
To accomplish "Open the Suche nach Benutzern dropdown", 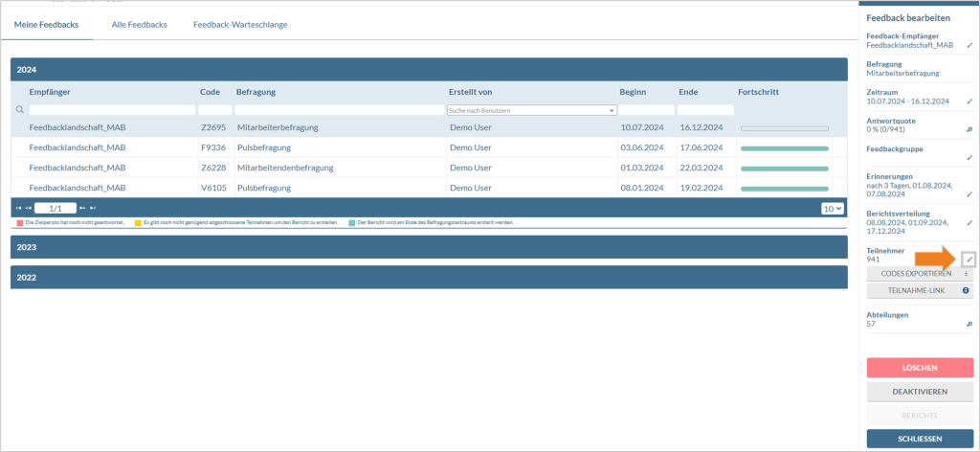I will click(532, 110).
